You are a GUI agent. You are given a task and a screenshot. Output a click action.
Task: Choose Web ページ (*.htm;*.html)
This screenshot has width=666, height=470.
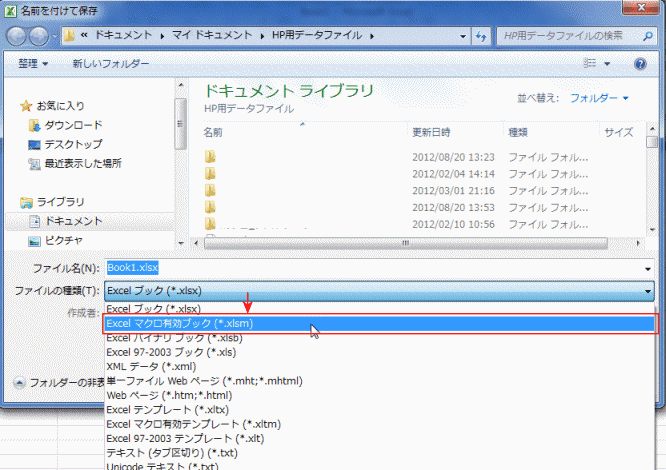pos(379,396)
